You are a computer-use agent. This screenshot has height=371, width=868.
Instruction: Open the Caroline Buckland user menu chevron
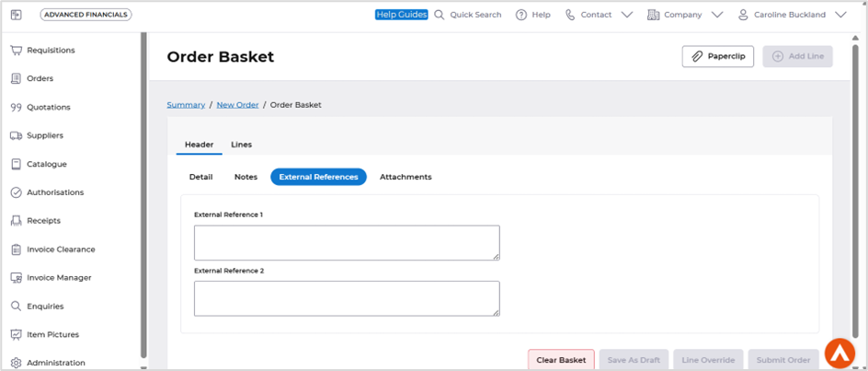click(840, 15)
